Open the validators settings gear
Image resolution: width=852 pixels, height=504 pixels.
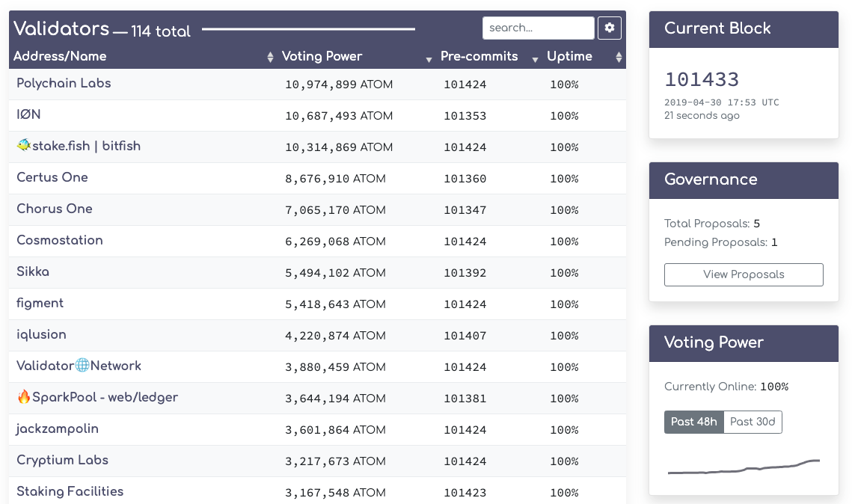coord(609,28)
